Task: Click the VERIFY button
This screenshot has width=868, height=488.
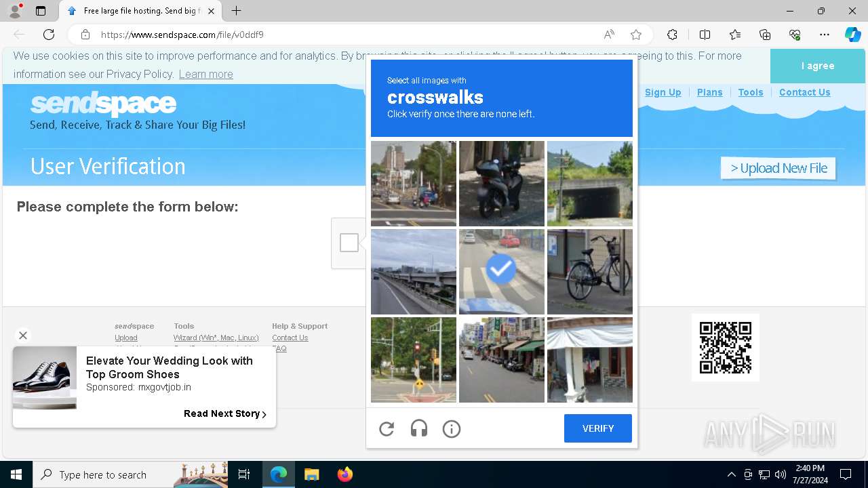Action: point(598,428)
